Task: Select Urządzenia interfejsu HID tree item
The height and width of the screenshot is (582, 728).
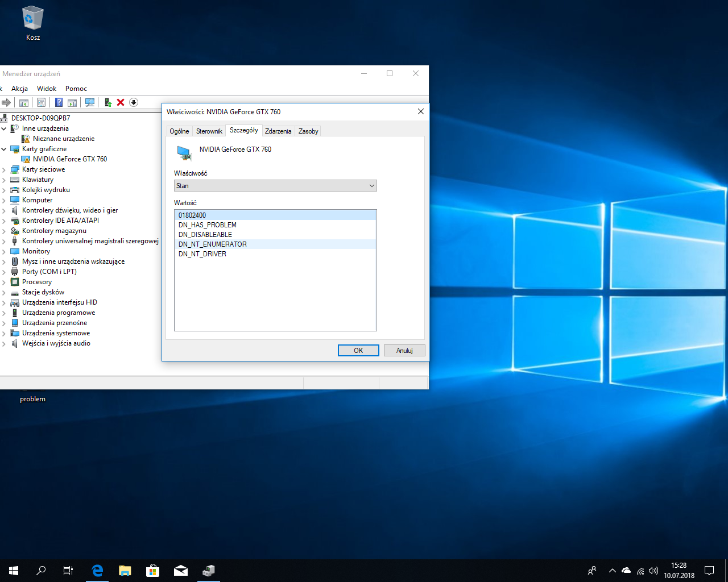Action: point(60,302)
